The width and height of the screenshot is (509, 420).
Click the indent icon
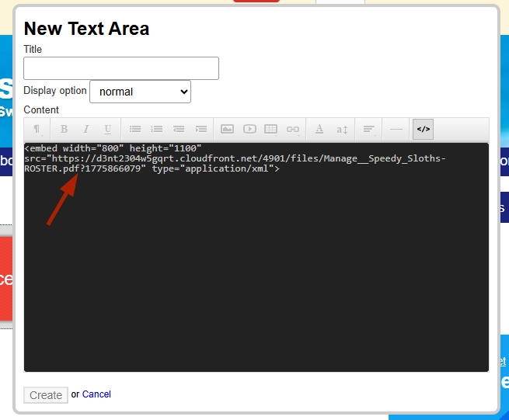coord(201,130)
